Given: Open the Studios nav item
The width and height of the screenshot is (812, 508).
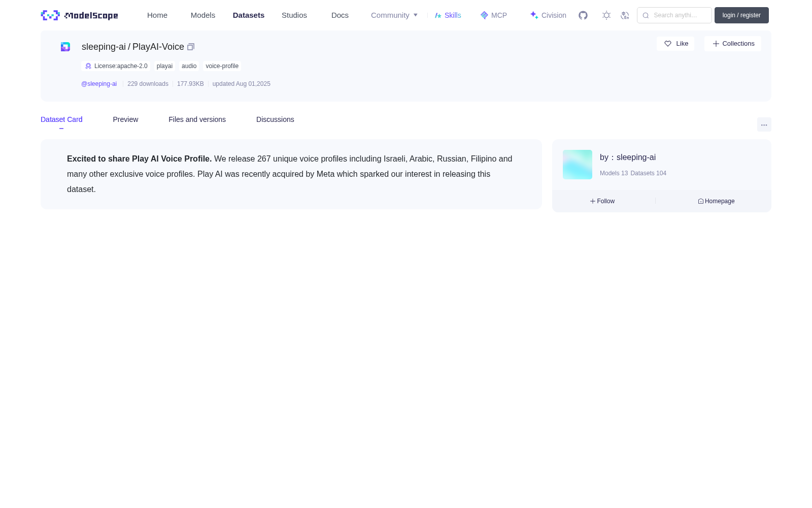Looking at the screenshot, I should [294, 15].
